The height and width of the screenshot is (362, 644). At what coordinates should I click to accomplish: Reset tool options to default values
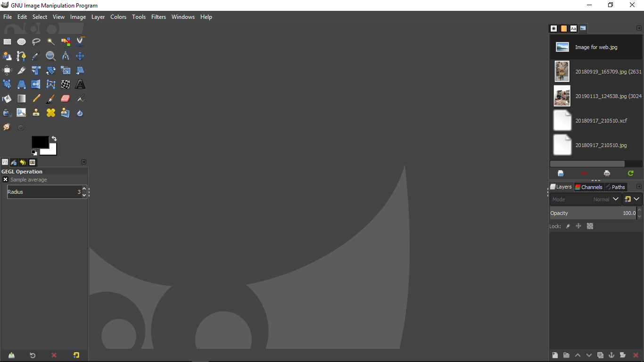click(76, 355)
